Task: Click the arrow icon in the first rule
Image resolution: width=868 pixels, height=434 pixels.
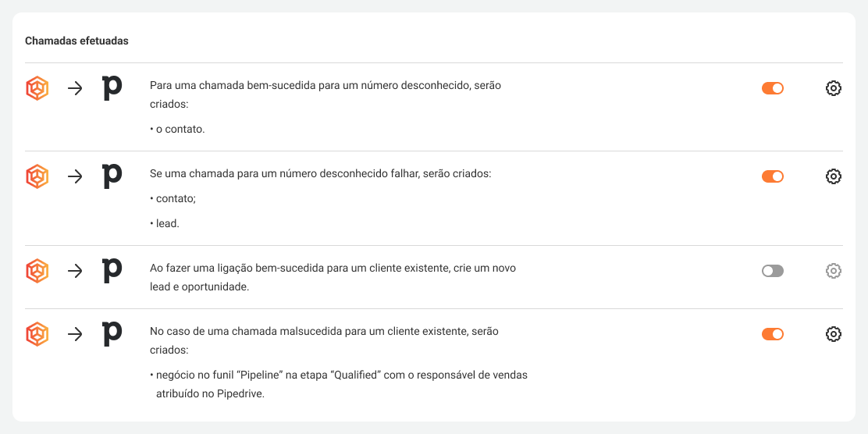Action: 75,88
